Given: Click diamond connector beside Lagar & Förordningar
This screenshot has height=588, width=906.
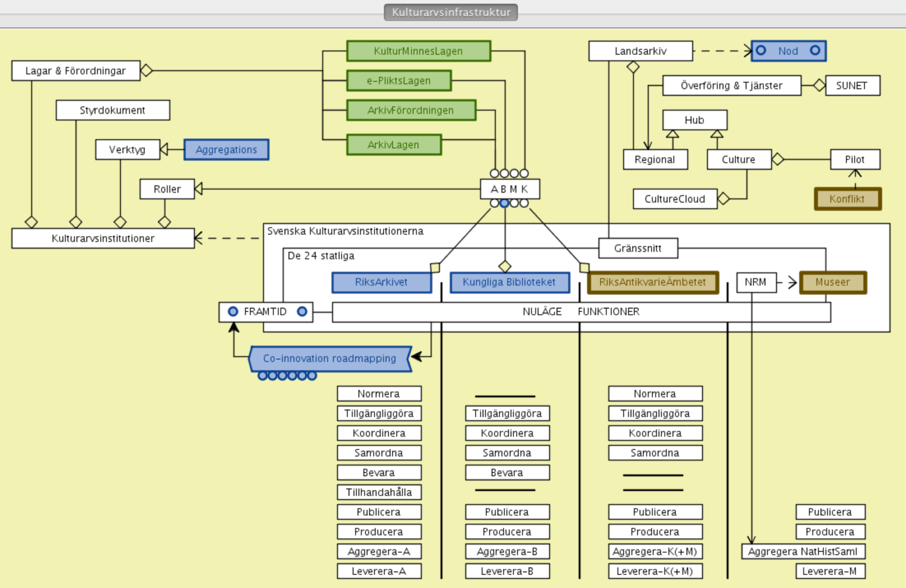Looking at the screenshot, I should (146, 71).
